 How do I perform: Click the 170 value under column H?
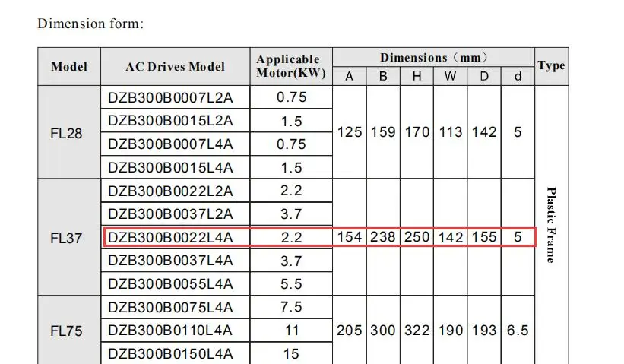click(417, 132)
